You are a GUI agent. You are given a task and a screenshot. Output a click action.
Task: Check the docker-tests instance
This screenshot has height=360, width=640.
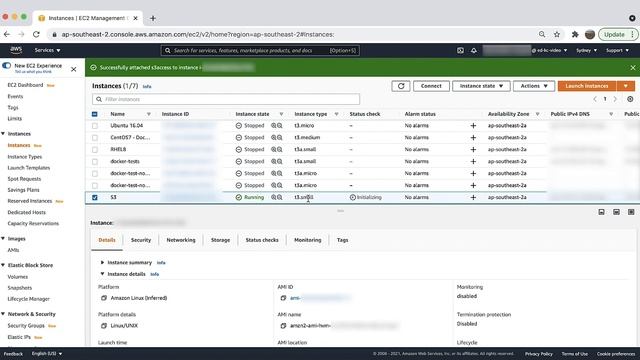click(95, 162)
